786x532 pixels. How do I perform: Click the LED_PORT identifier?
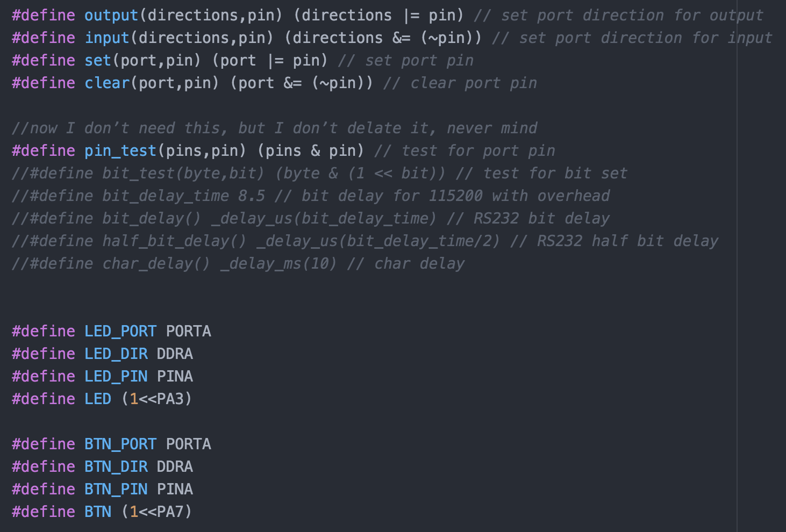click(120, 332)
